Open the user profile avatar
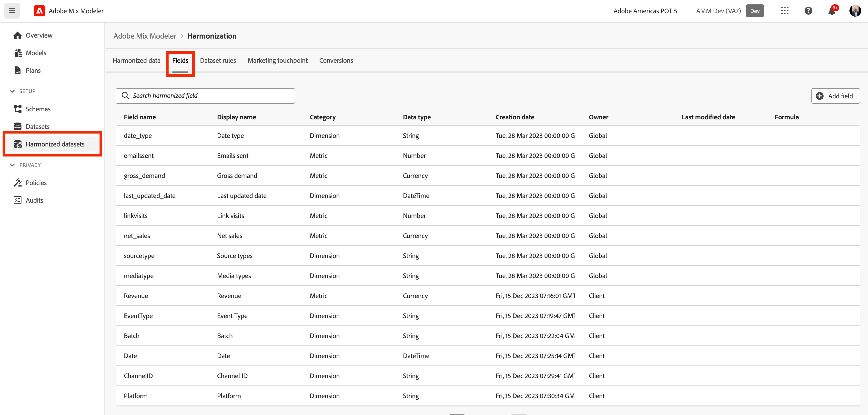Viewport: 868px width, 415px height. pos(855,11)
